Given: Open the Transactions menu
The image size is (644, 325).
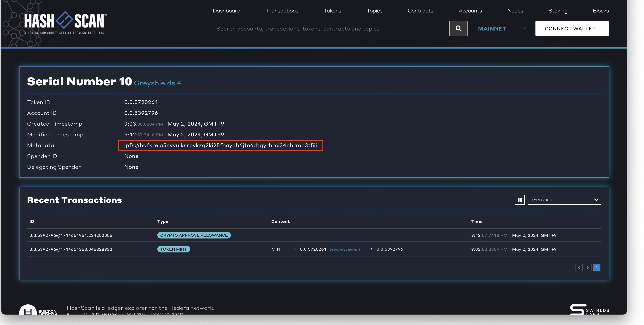Looking at the screenshot, I should tap(282, 10).
